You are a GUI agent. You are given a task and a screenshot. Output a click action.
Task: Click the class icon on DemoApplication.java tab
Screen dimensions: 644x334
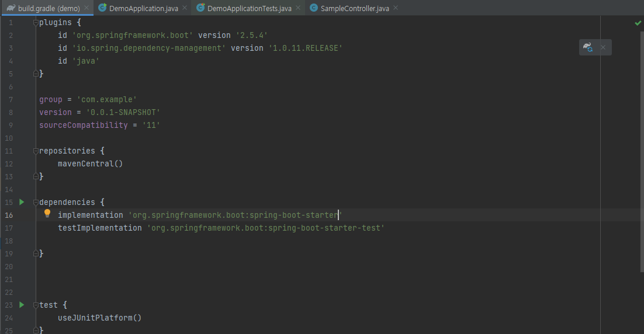pos(103,8)
